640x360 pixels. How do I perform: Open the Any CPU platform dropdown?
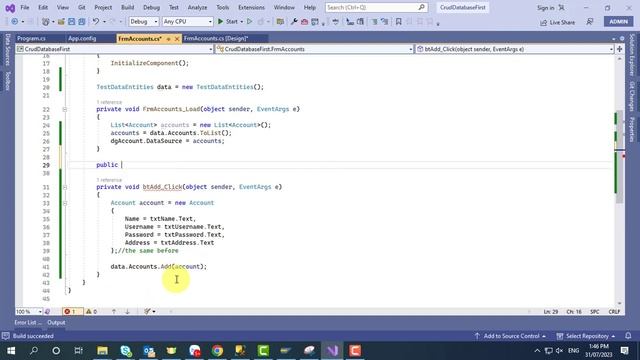187,22
